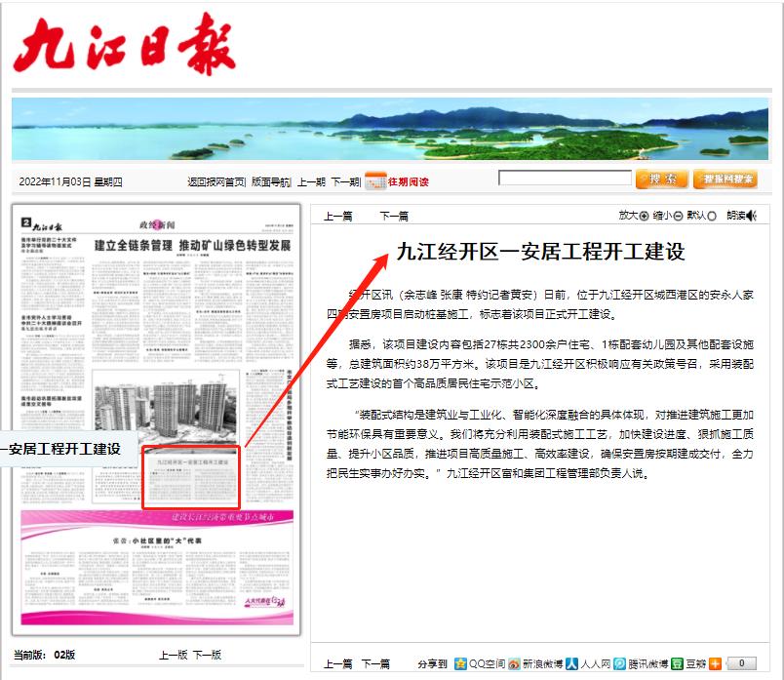Click the 人人网 share text
Screen dimensions: 784x680
point(596,664)
